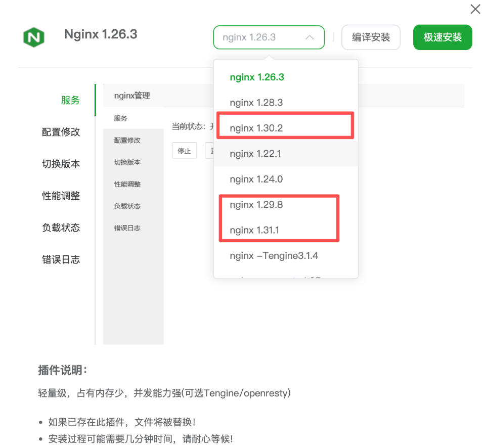Viewport: 484px width, 448px height.
Task: Choose nginx 1.28.3 from the list
Action: click(286, 103)
